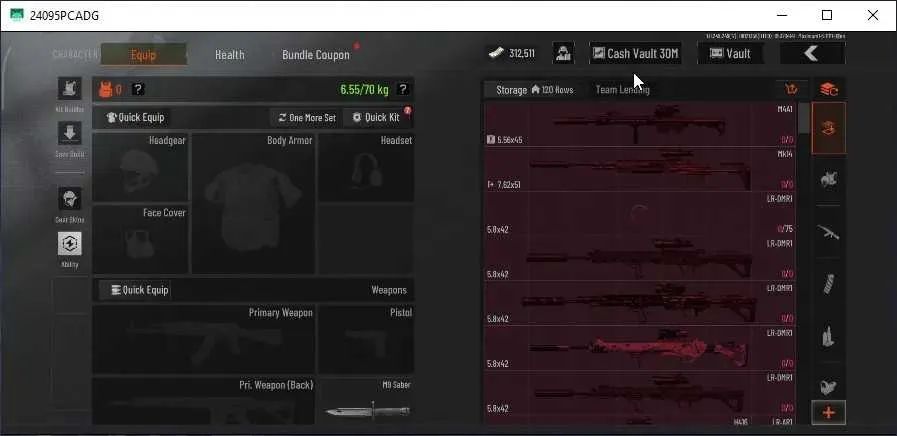Click the 7.62x51 ammo label
The image size is (897, 436).
coord(508,184)
